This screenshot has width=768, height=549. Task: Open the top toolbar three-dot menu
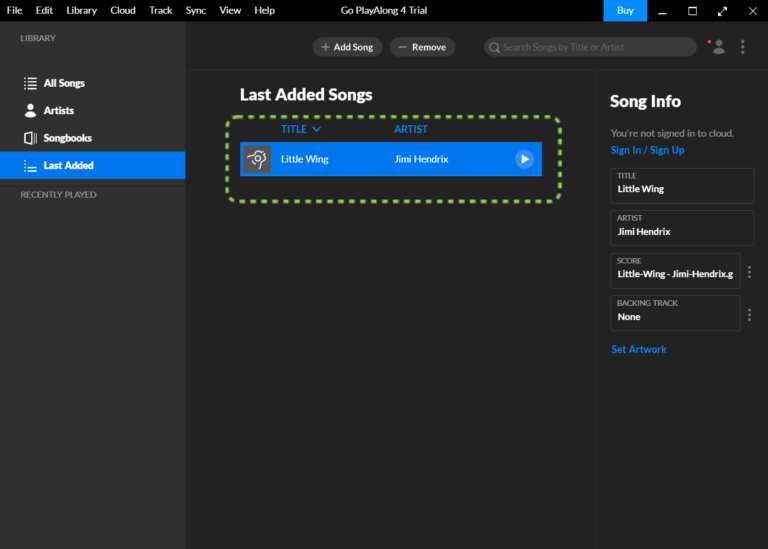point(742,47)
